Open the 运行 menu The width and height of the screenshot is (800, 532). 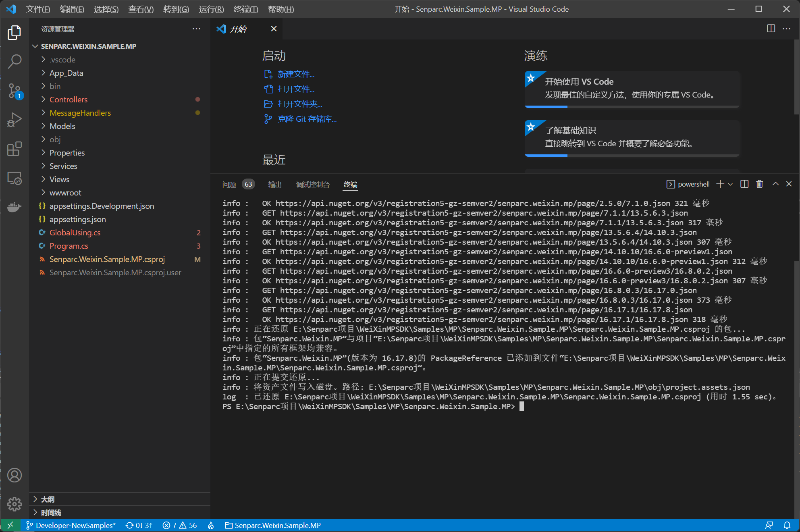coord(210,9)
